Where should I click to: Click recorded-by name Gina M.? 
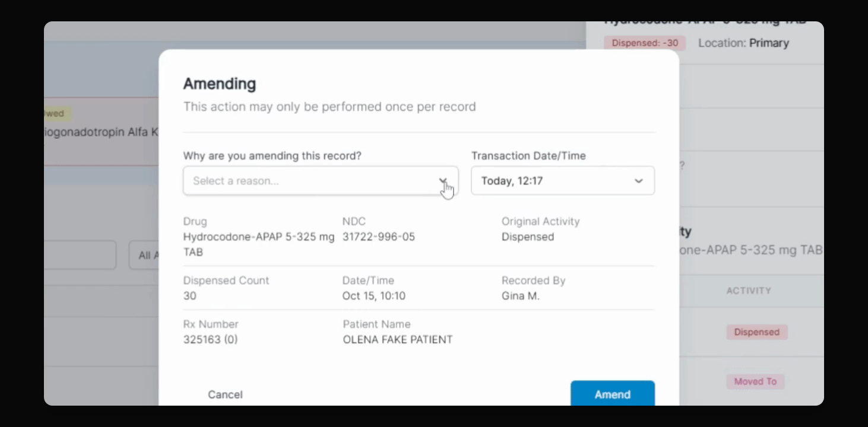pyautogui.click(x=521, y=295)
